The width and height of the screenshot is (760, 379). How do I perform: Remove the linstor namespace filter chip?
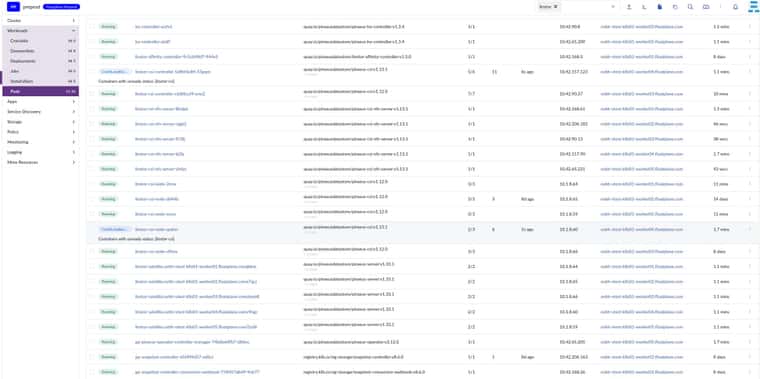point(555,7)
